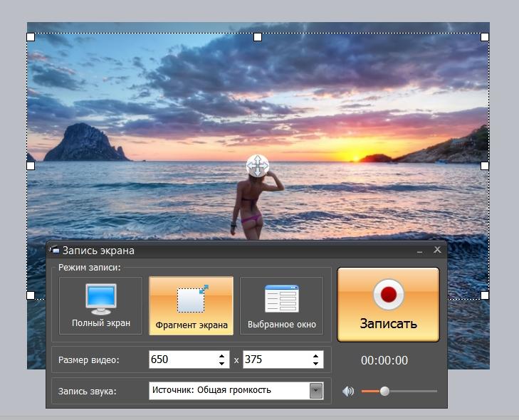Image resolution: width=519 pixels, height=420 pixels.
Task: Select the Полный экран recording mode
Action: pyautogui.click(x=100, y=306)
